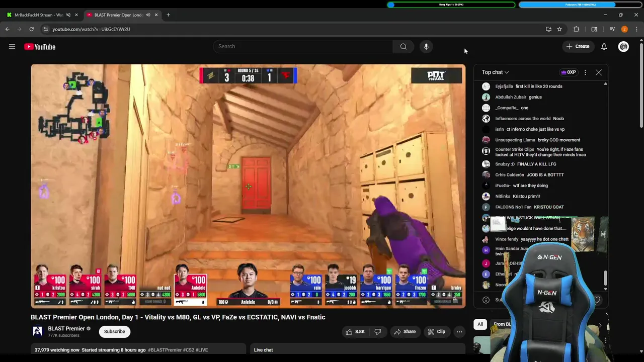Open the BLAST Premier channel name link
This screenshot has height=362, width=644.
point(66,329)
